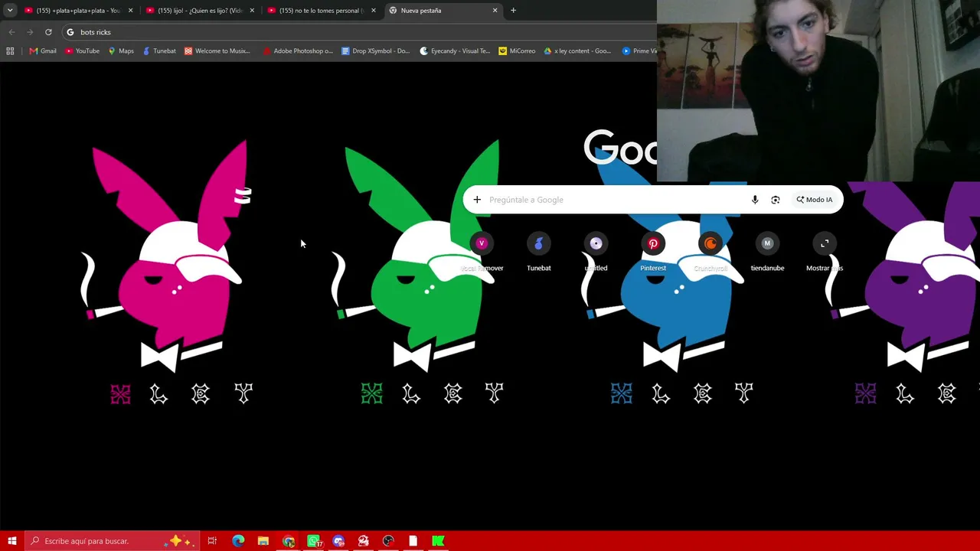980x551 pixels.
Task: Open the YouTube bookmark
Action: pyautogui.click(x=82, y=51)
